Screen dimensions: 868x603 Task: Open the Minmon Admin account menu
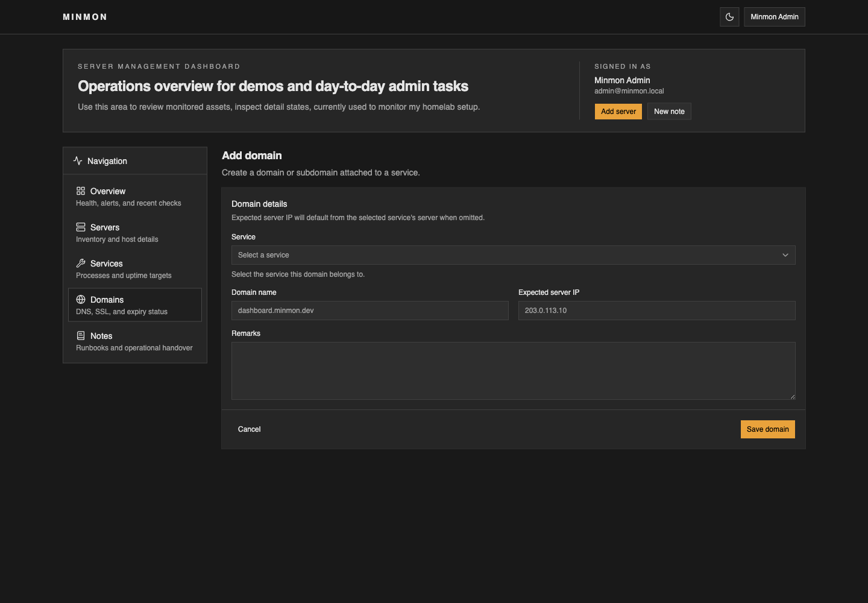pyautogui.click(x=775, y=17)
